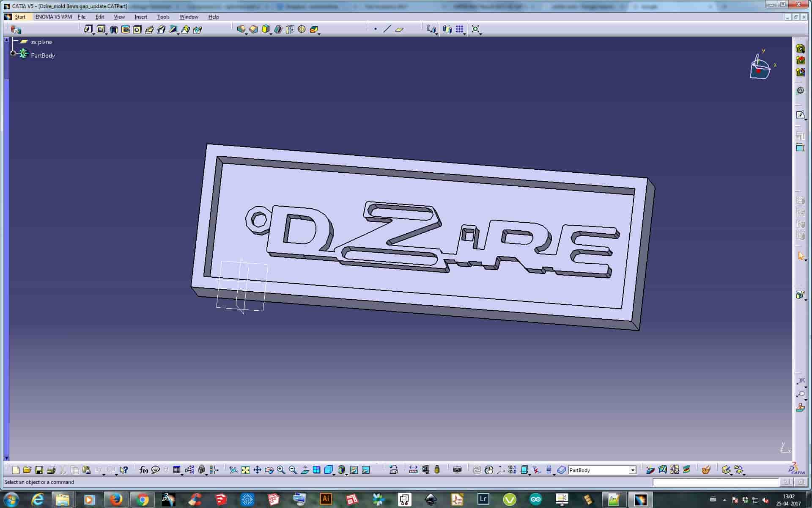Expand the PartBody tree node

point(13,53)
